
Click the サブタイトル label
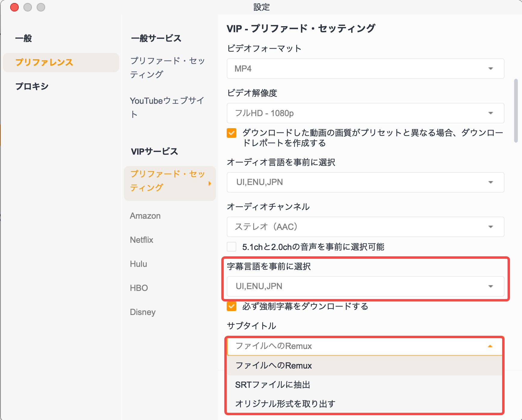pos(252,326)
